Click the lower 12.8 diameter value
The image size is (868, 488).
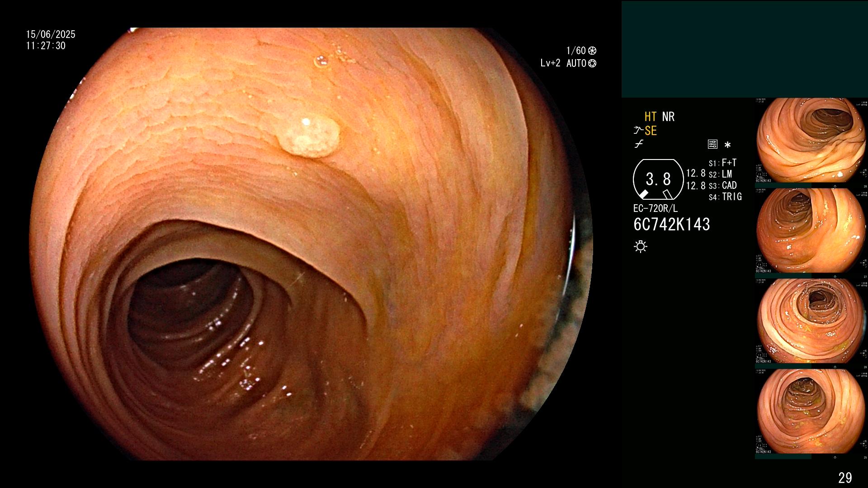(x=696, y=186)
